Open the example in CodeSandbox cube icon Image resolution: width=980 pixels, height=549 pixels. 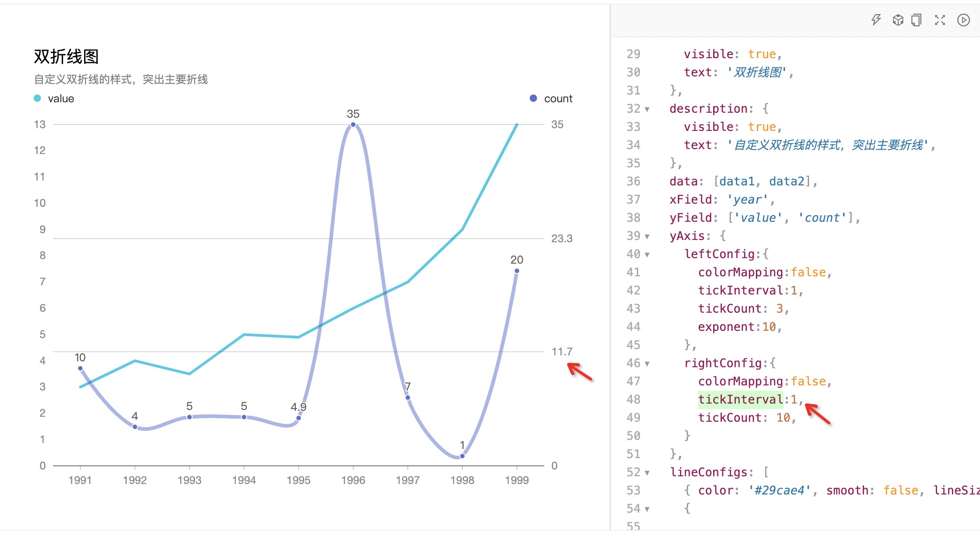tap(898, 20)
